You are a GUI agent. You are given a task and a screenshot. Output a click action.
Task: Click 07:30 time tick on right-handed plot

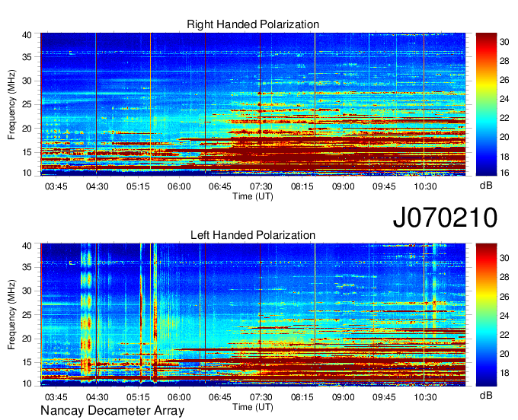261,186
